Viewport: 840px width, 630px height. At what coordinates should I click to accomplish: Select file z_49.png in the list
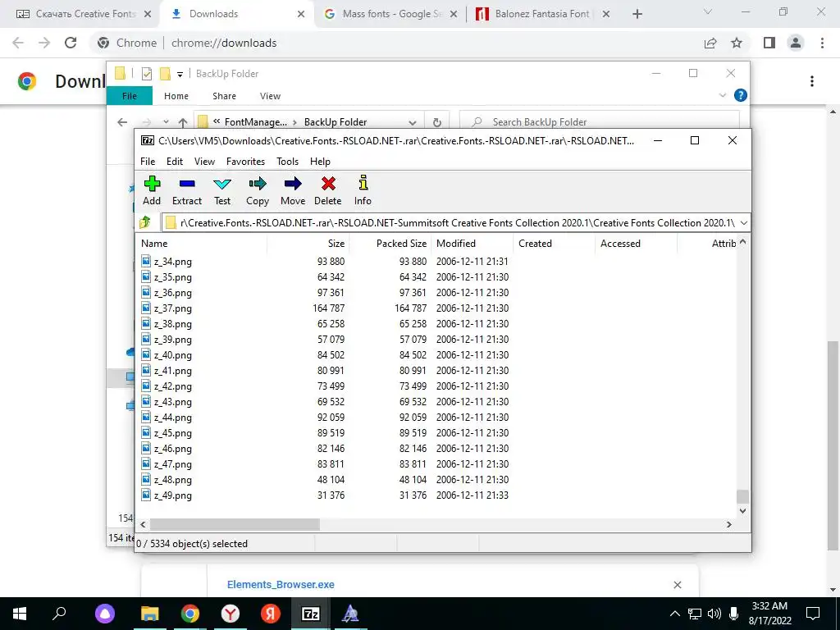coord(172,495)
